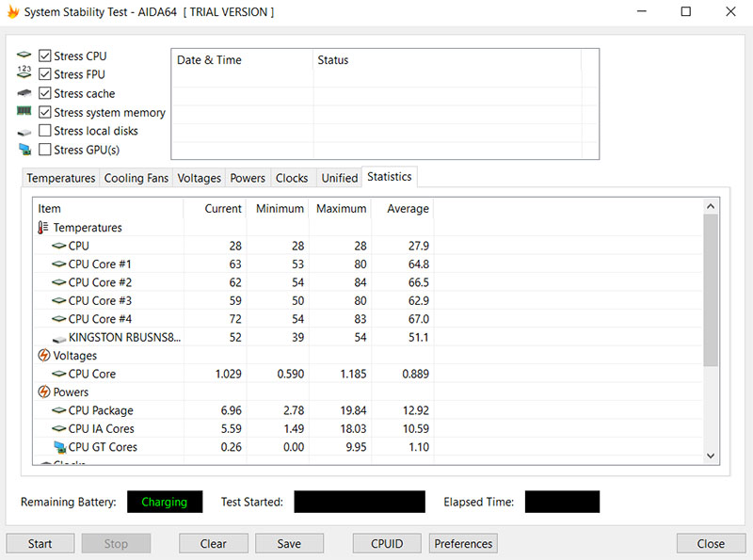Viewport: 753px width, 560px height.
Task: Click the AIDA64 flame icon in title bar
Action: pos(14,12)
